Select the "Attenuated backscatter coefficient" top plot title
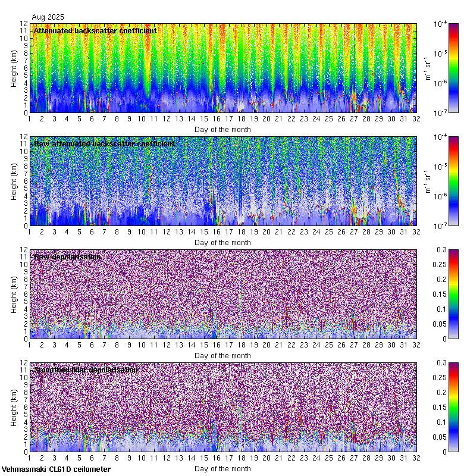The width and height of the screenshot is (464, 476). pos(95,30)
